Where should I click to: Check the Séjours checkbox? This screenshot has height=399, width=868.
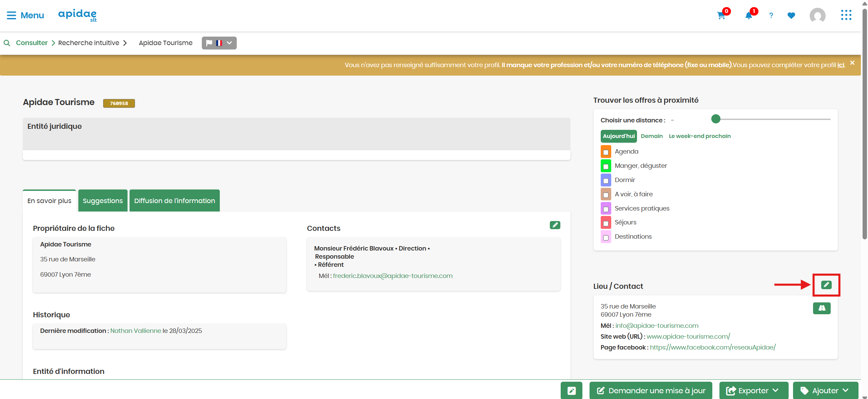[606, 223]
